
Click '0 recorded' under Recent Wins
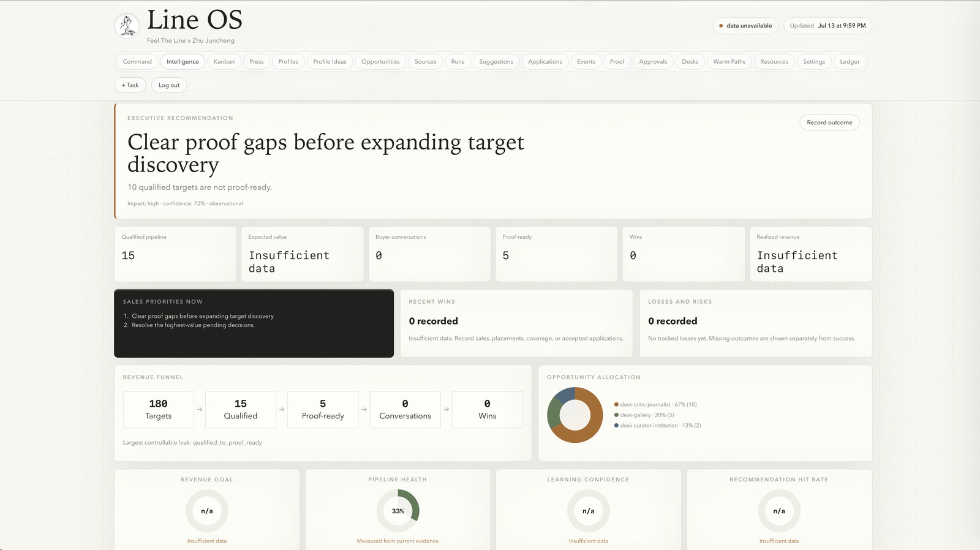(x=434, y=321)
